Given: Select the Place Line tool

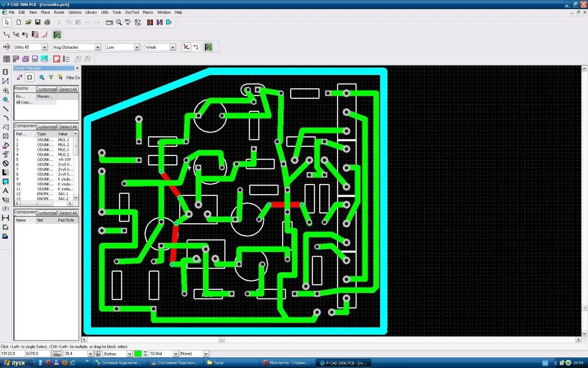Looking at the screenshot, I should click(x=6, y=109).
